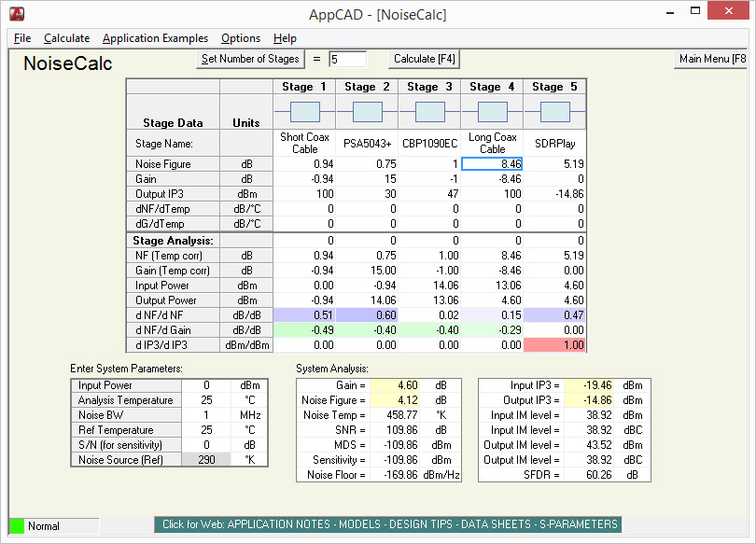Select the Stage 4 Noise Figure cell
Viewport: 756px width, 544px height.
point(492,163)
